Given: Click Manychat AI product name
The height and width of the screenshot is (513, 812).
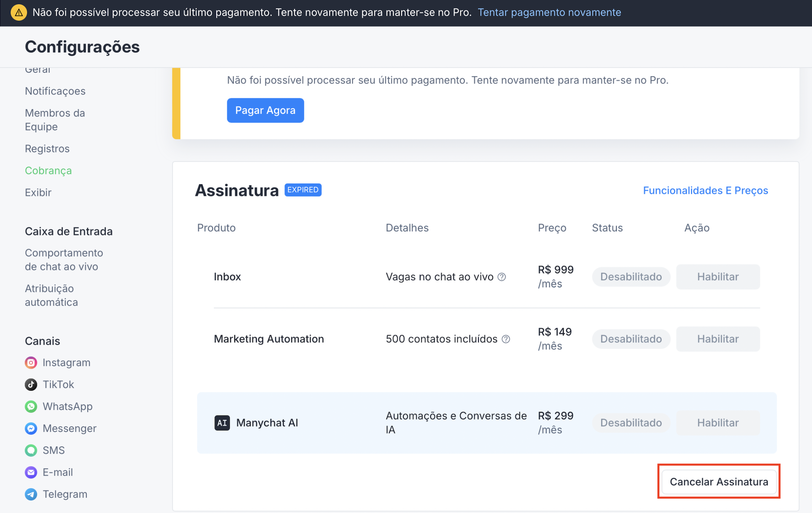Looking at the screenshot, I should 267,423.
